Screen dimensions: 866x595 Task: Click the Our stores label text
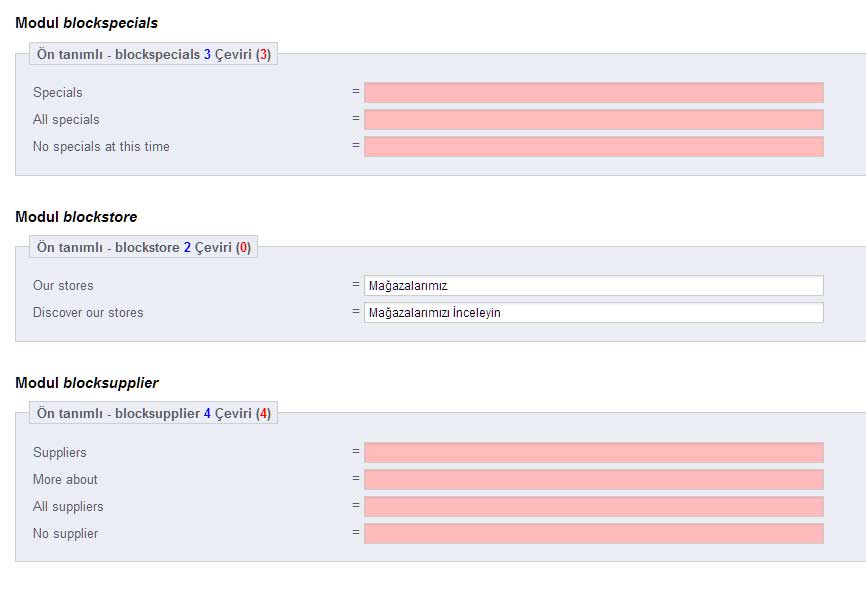(63, 286)
